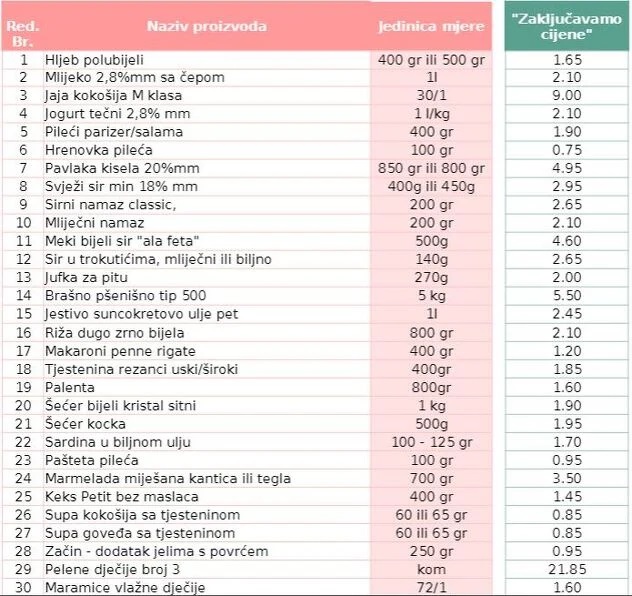The height and width of the screenshot is (596, 632).
Task: Select the 'Meki bijeli sir ala feta' cell
Action: pos(206,241)
